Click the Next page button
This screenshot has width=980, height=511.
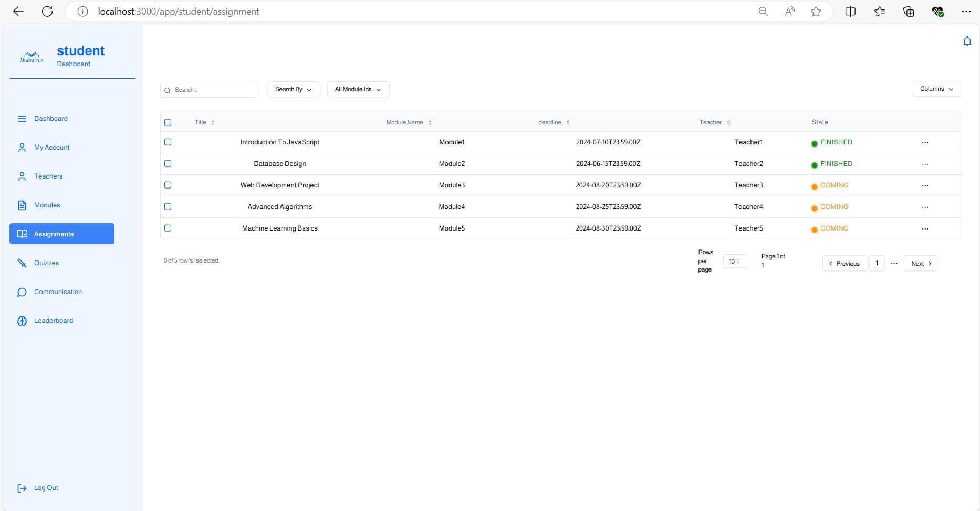point(920,264)
